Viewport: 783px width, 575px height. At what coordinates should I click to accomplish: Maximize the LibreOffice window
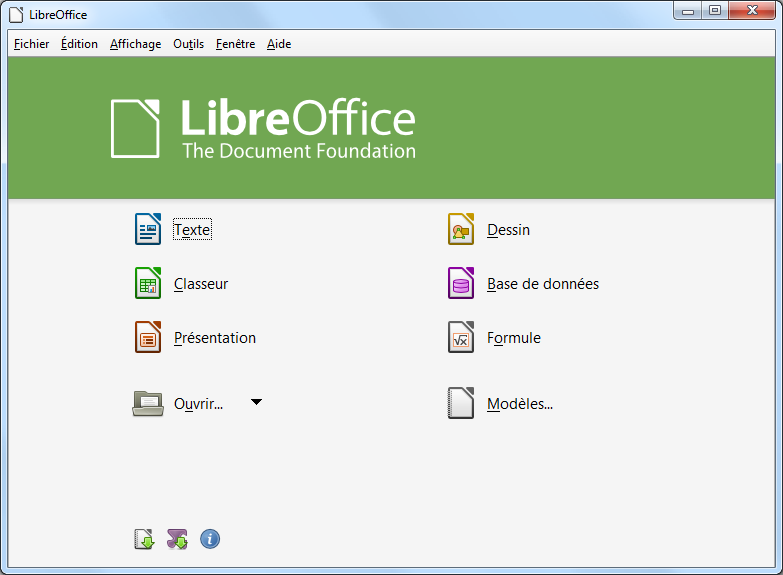pyautogui.click(x=715, y=10)
